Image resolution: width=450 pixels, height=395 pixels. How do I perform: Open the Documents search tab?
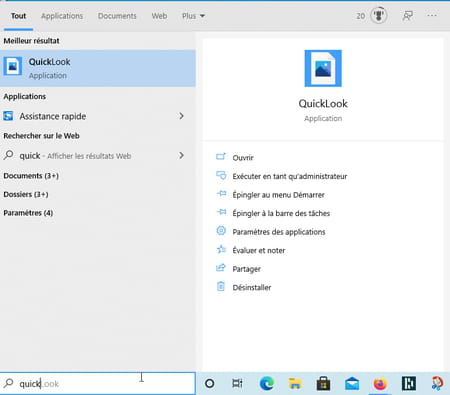[x=117, y=16]
